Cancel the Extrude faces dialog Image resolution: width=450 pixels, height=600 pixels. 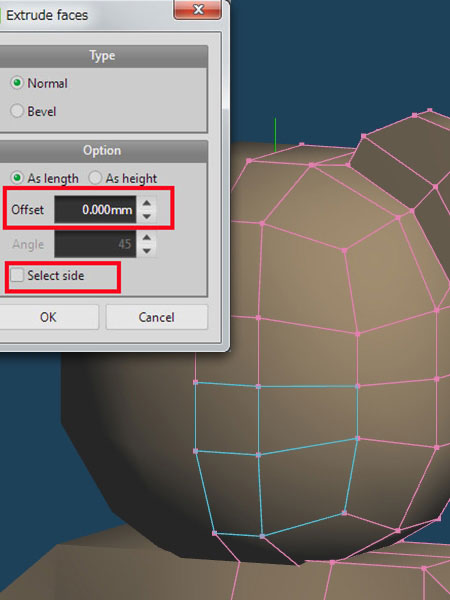click(x=157, y=317)
